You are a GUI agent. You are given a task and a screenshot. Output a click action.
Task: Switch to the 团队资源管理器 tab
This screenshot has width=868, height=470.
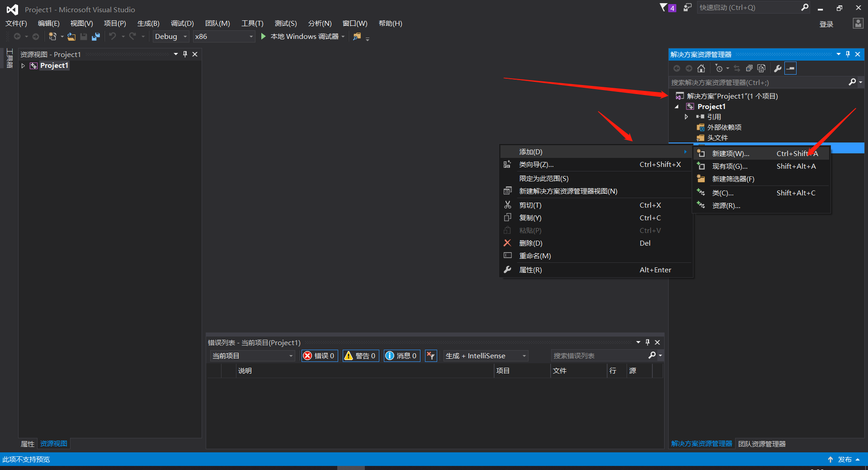click(762, 444)
